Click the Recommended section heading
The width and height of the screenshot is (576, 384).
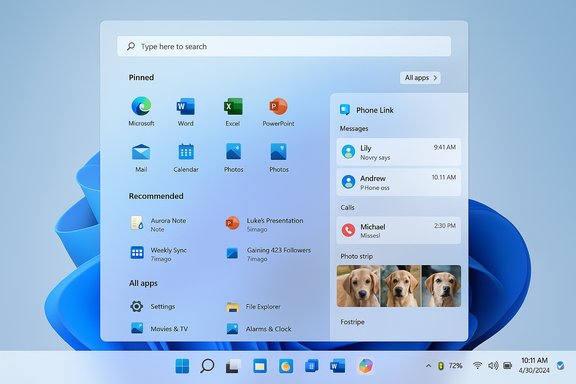click(156, 196)
